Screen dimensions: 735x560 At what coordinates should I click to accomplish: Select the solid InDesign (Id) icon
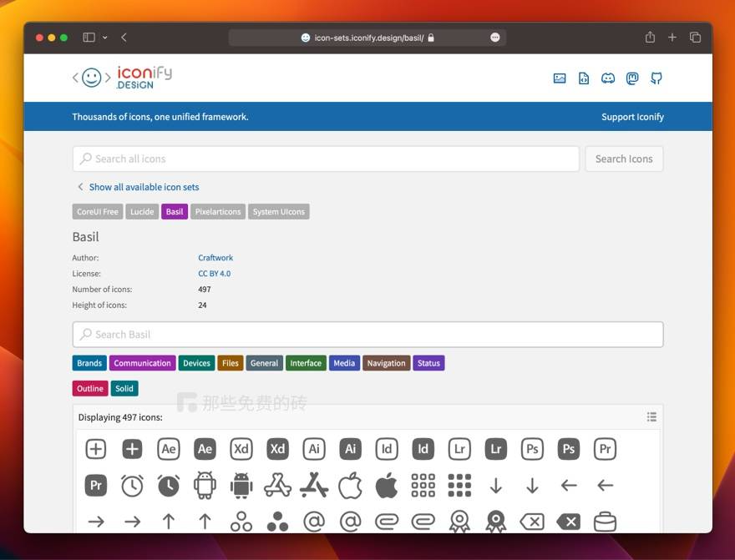tap(423, 449)
